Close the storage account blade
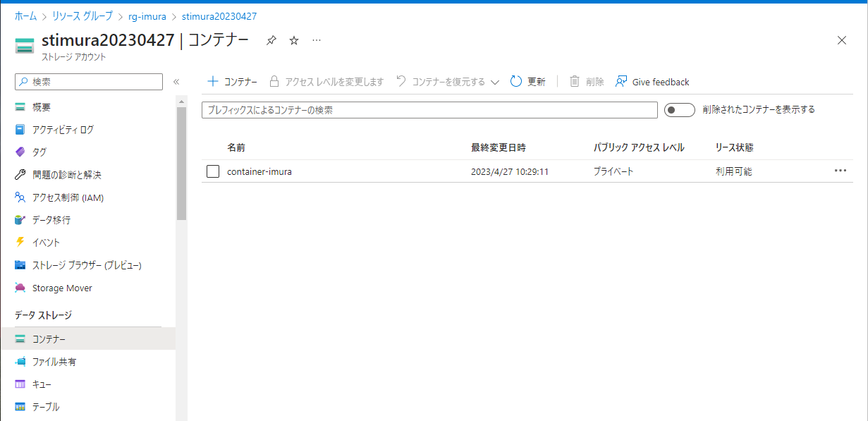This screenshot has height=421, width=868. pos(842,40)
